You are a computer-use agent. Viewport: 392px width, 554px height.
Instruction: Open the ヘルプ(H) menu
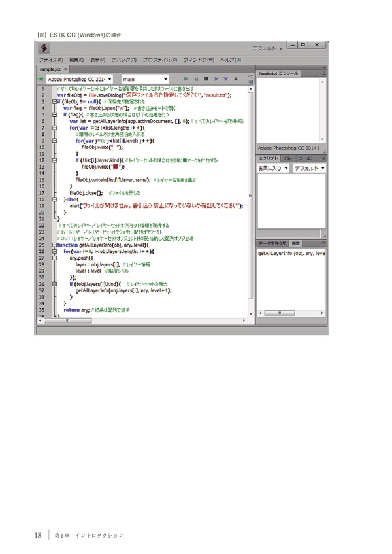click(231, 60)
